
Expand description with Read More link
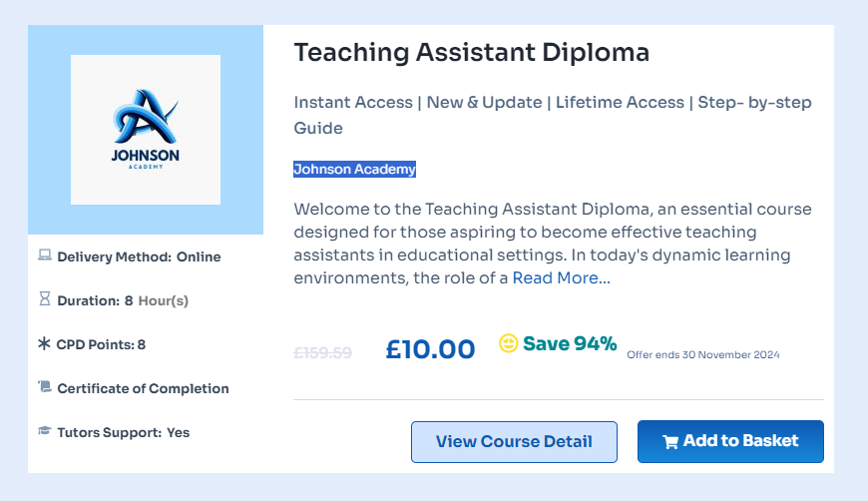[x=561, y=277]
